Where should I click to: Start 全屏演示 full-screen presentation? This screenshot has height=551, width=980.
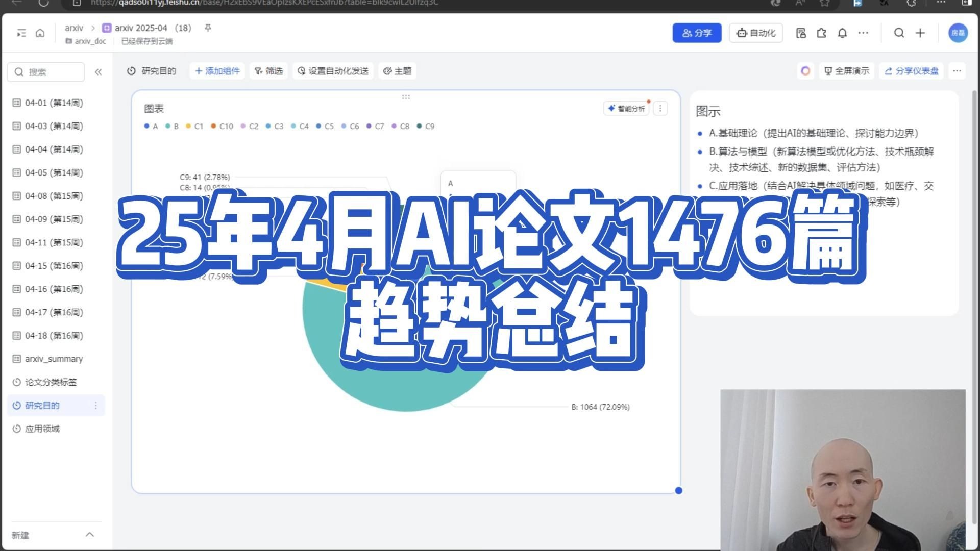[846, 71]
